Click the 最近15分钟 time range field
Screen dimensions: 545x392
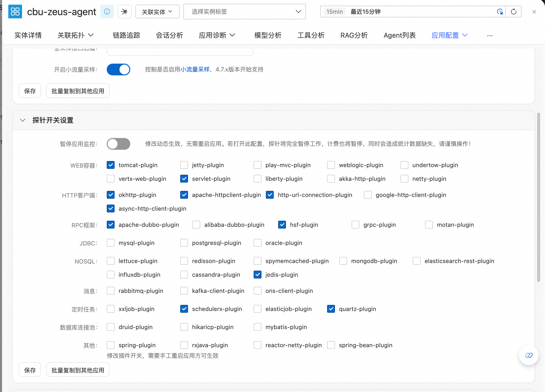(x=413, y=12)
